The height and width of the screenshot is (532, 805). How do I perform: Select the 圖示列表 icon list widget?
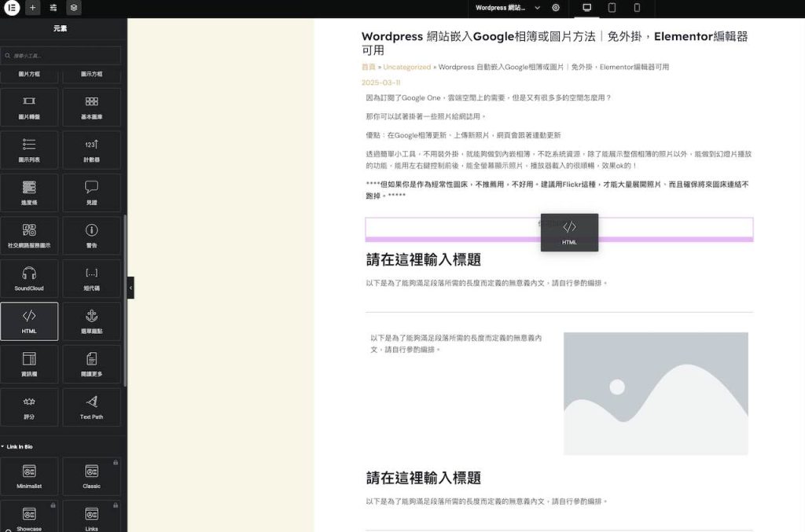pos(29,150)
